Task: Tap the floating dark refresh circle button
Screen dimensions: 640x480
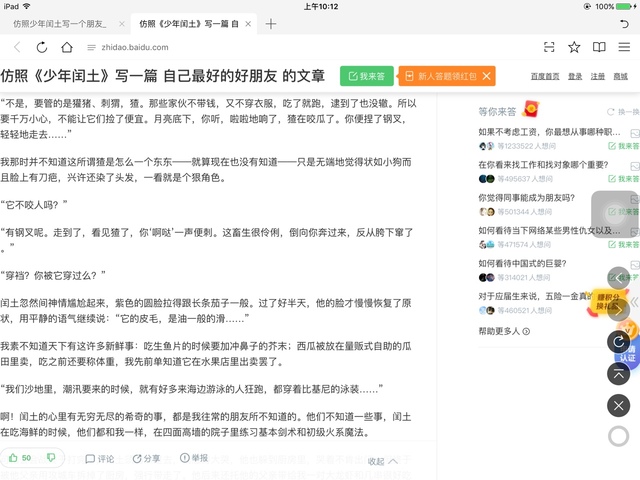Action: 619,342
